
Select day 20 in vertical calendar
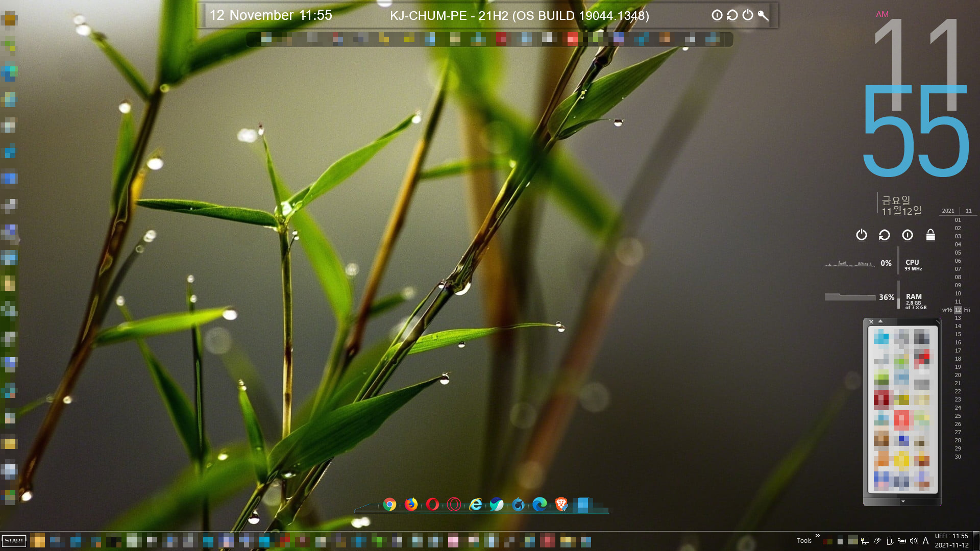(x=958, y=375)
